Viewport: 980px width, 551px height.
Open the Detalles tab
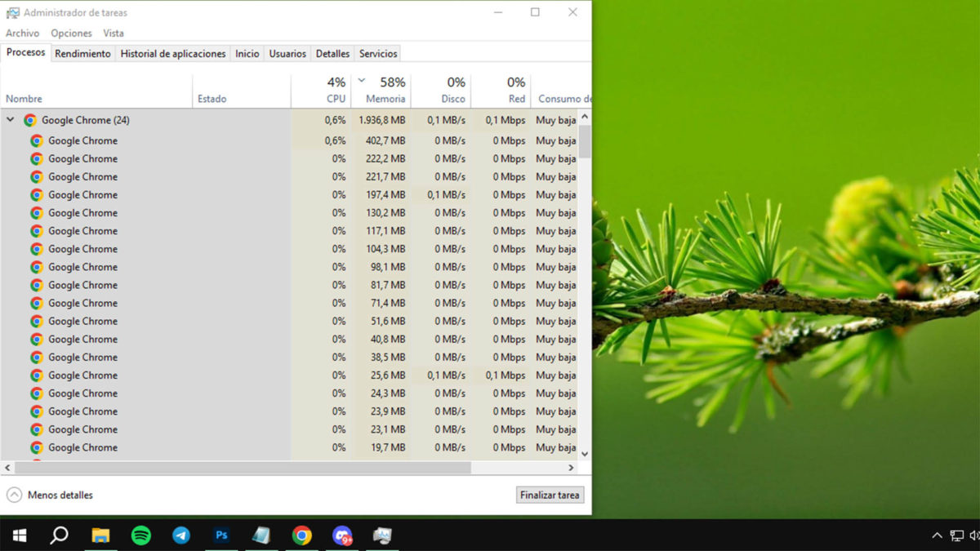pyautogui.click(x=332, y=54)
